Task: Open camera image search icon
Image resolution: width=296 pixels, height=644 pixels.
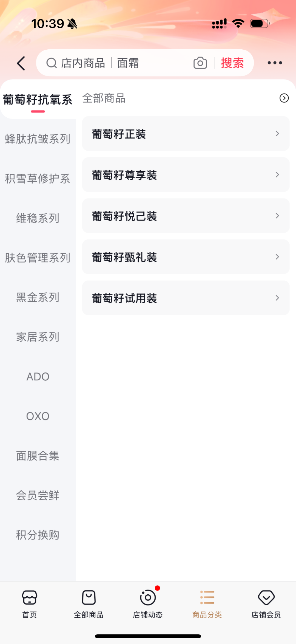Action: point(200,63)
